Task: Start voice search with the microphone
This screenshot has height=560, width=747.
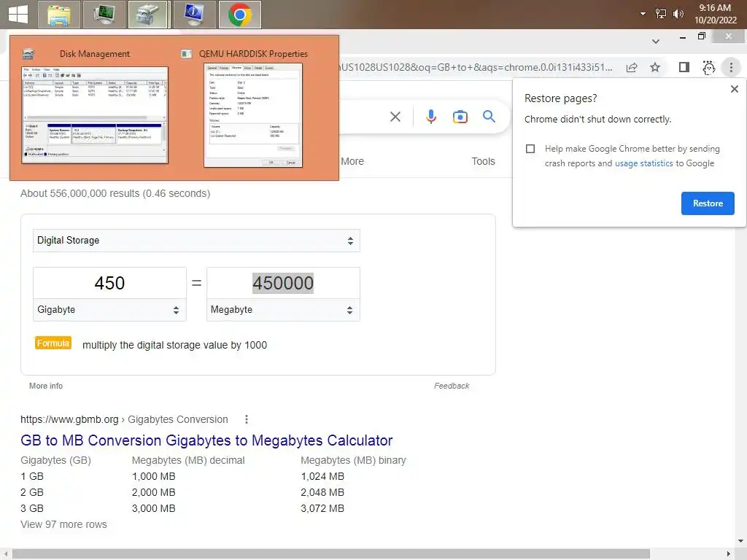Action: point(430,117)
